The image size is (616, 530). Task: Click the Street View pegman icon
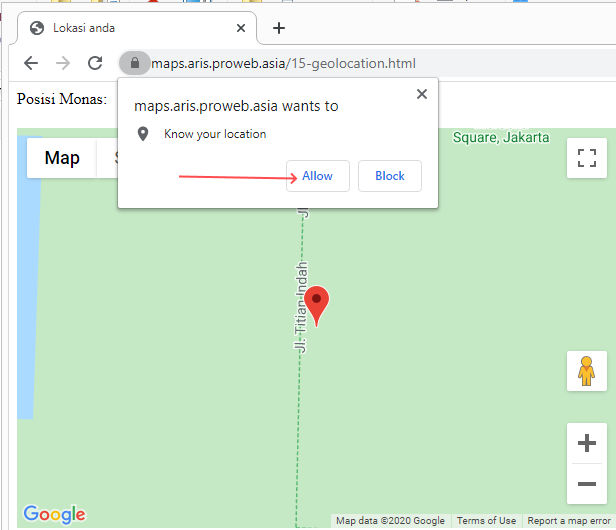tap(587, 371)
